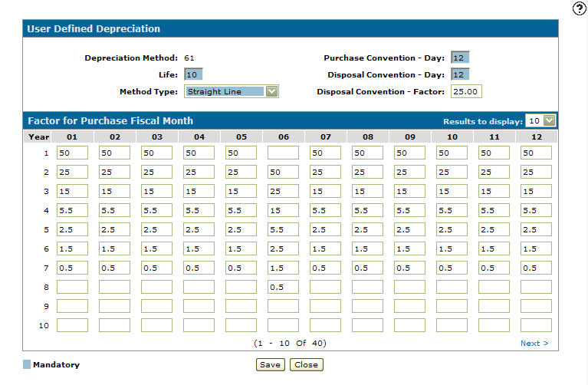Viewport: 588px width, 385px height.
Task: Click the Close button
Action: 307,364
